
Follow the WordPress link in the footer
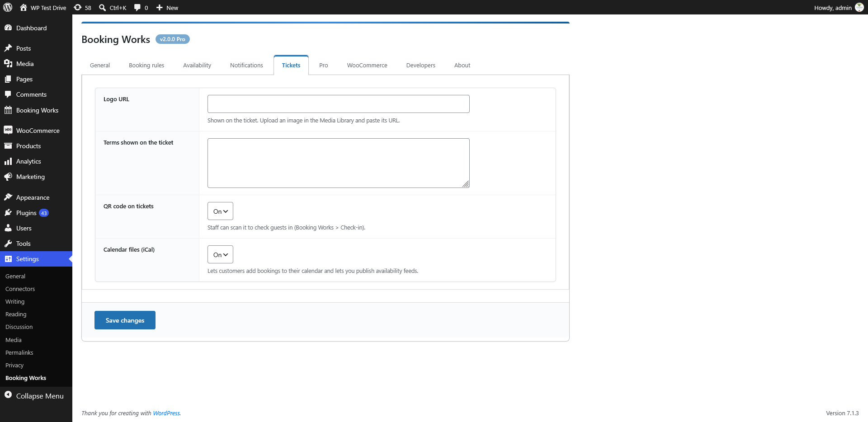click(x=166, y=413)
